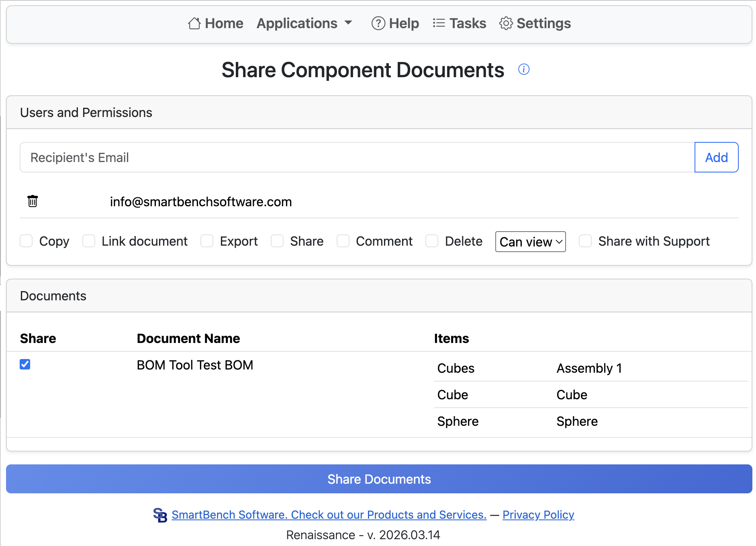Screen dimensions: 756x546
Task: Click the Tasks list icon
Action: coord(439,23)
